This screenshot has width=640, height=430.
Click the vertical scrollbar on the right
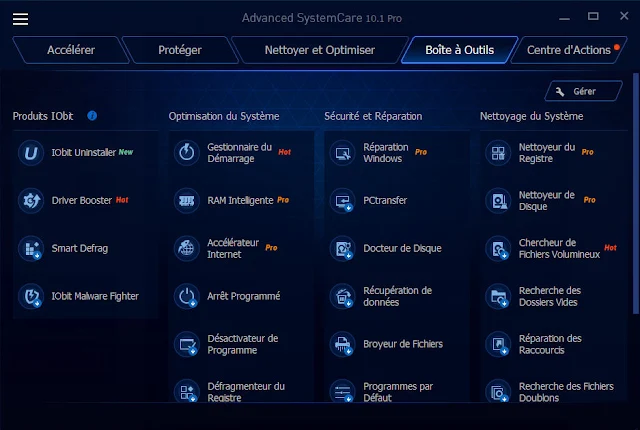click(636, 194)
